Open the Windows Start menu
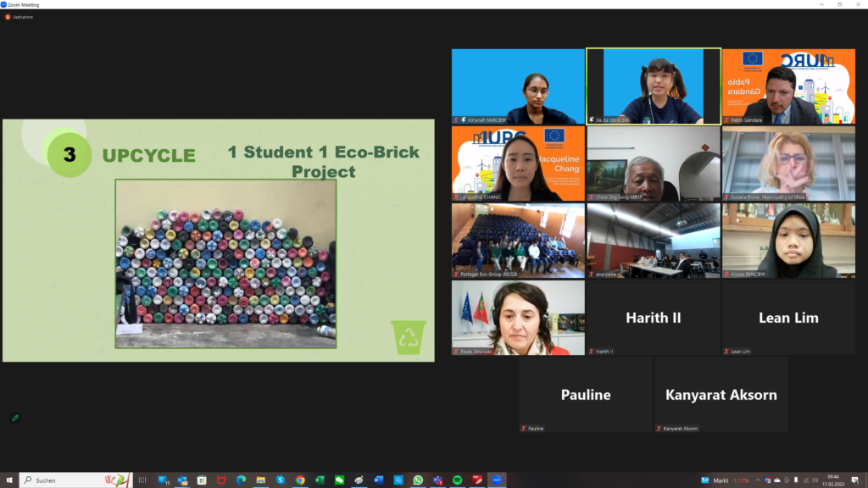 click(9, 480)
